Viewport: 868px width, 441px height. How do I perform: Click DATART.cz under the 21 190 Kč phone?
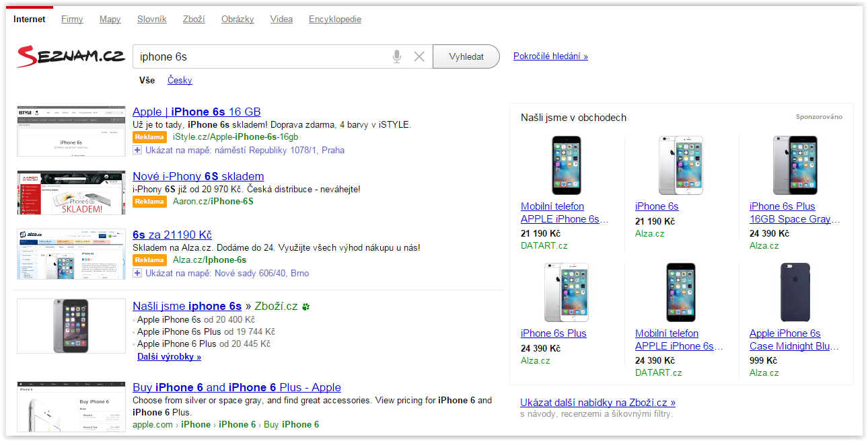coord(544,245)
